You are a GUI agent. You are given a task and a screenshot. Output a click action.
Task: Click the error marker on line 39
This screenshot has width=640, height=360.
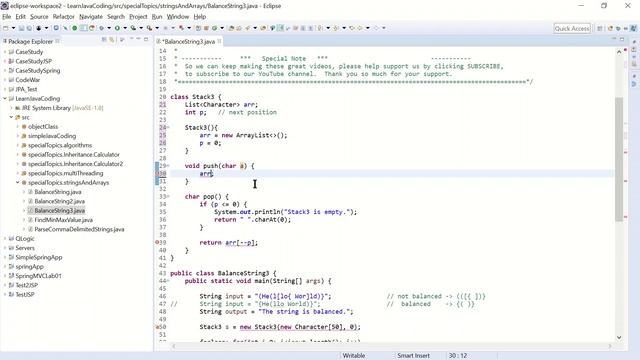[158, 242]
